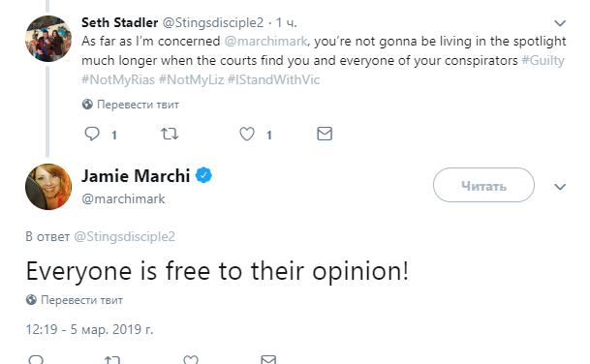Retweet Seth Stadler's tweet

[x=170, y=134]
